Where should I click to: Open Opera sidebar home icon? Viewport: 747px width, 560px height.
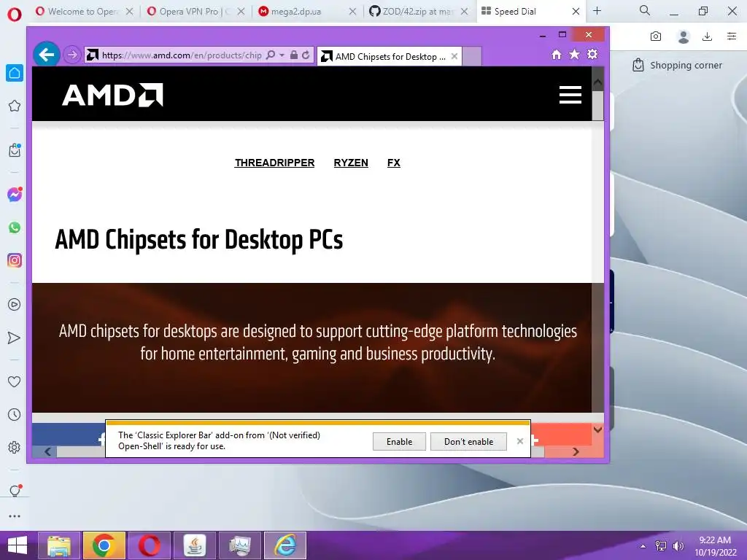(x=15, y=73)
